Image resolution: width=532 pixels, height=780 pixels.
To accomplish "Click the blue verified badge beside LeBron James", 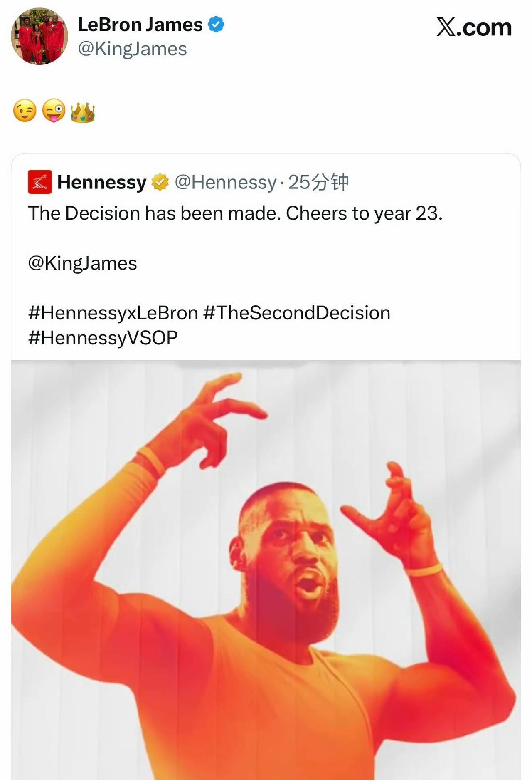I will (216, 25).
